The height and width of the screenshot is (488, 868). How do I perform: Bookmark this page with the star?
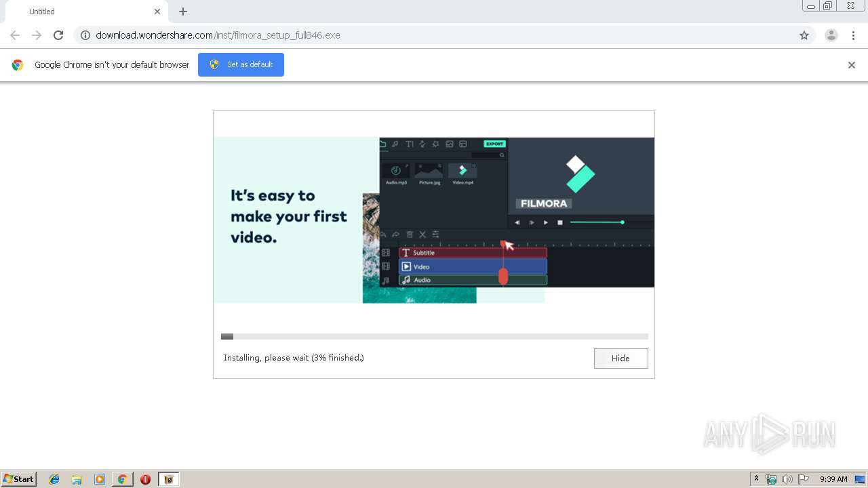pos(804,35)
